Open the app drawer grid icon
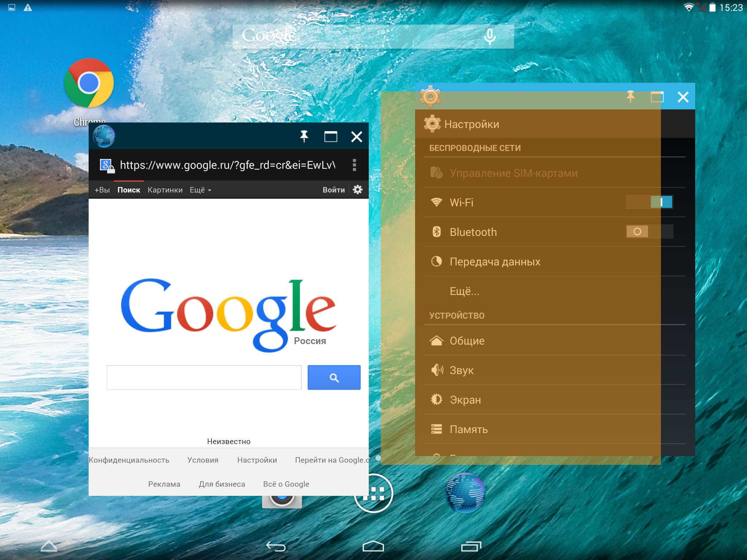Screen dimensions: 747x560 [373, 493]
